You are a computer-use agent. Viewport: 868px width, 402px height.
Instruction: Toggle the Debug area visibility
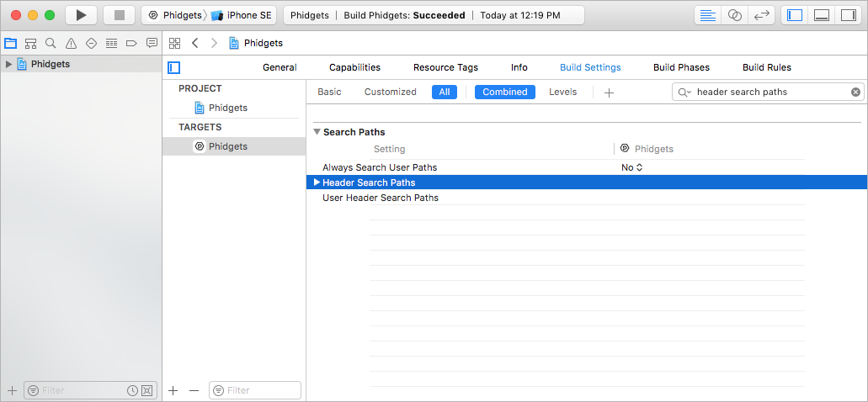(822, 15)
